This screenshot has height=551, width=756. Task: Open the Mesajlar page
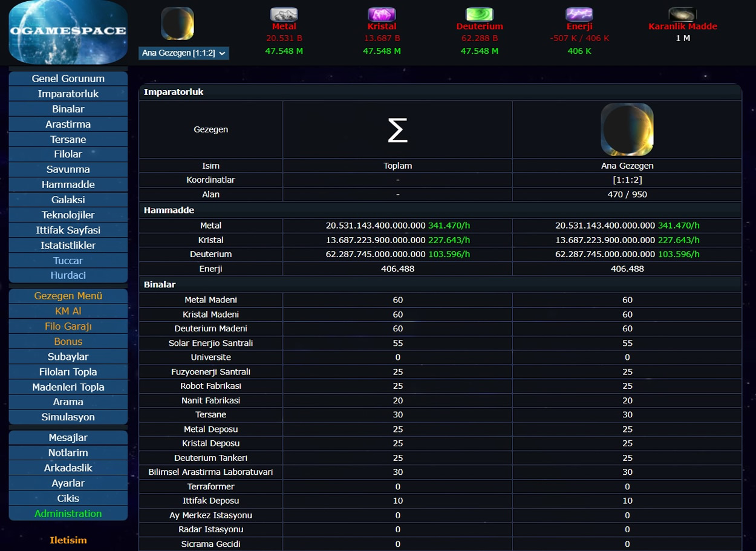(x=68, y=437)
